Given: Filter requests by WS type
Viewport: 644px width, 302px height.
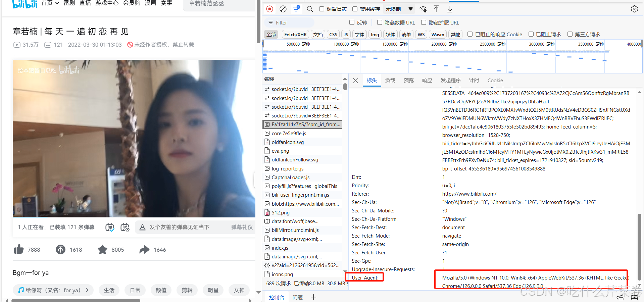Looking at the screenshot, I should coord(421,34).
